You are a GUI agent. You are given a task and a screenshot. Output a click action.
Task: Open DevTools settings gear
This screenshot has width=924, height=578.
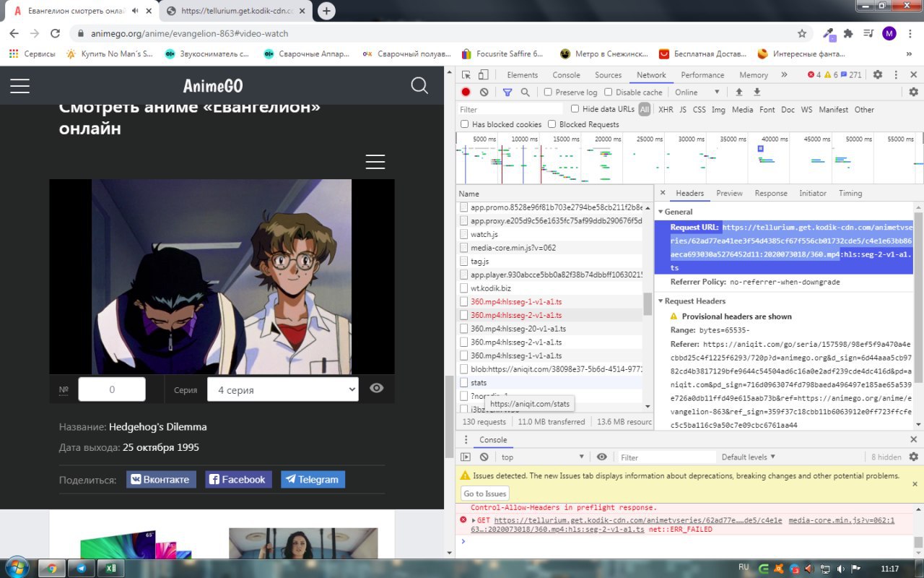(x=878, y=74)
